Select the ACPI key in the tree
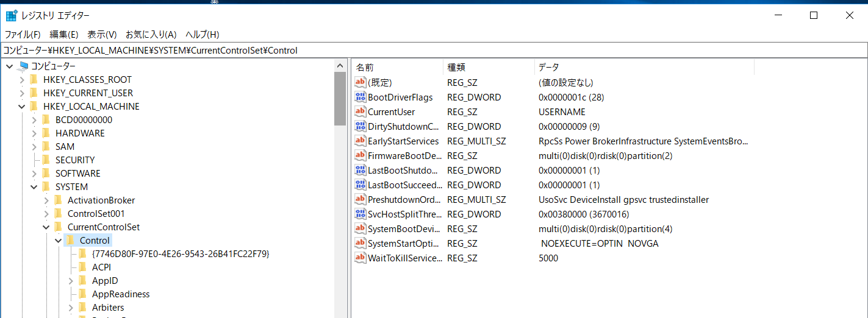The height and width of the screenshot is (318, 868). pos(101,267)
